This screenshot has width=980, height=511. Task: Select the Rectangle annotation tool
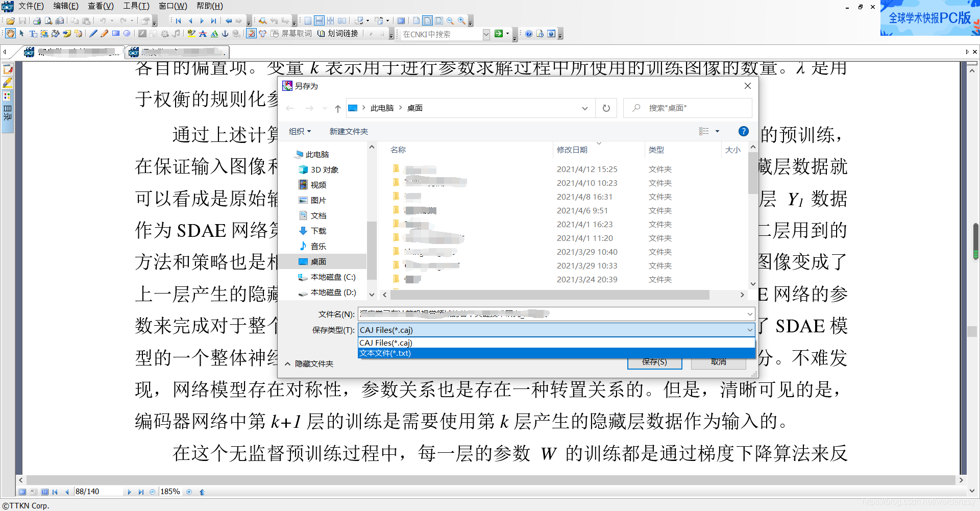pos(116,34)
